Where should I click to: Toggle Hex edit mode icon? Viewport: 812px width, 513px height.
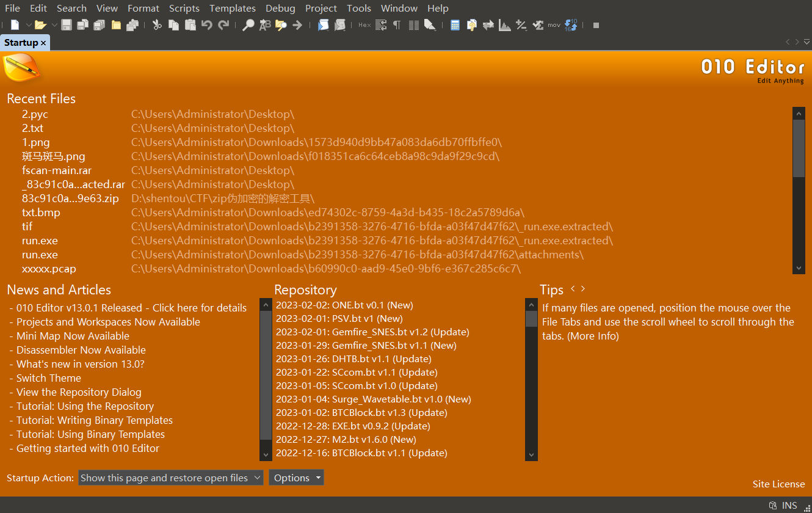364,25
